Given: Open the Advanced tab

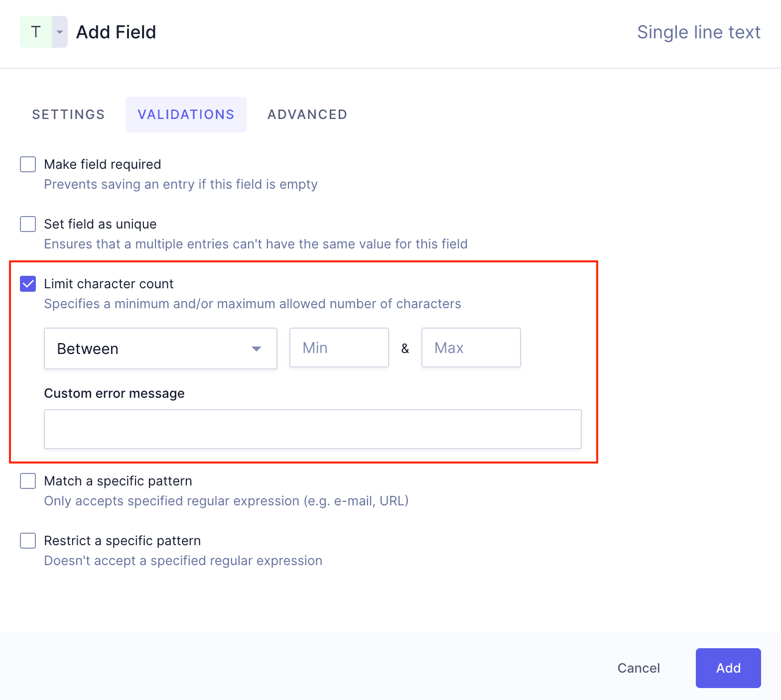Looking at the screenshot, I should (x=307, y=115).
